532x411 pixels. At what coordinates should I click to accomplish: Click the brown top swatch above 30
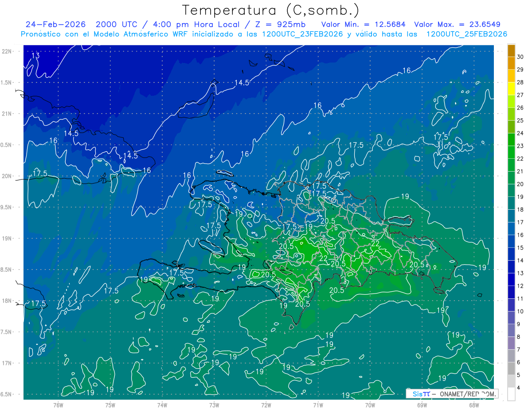[512, 51]
